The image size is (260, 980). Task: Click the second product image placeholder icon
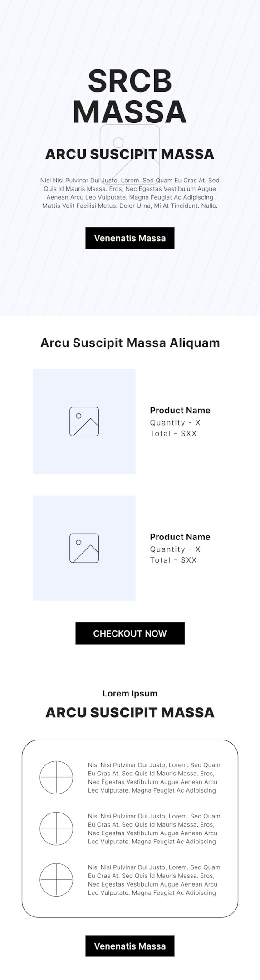point(84,548)
